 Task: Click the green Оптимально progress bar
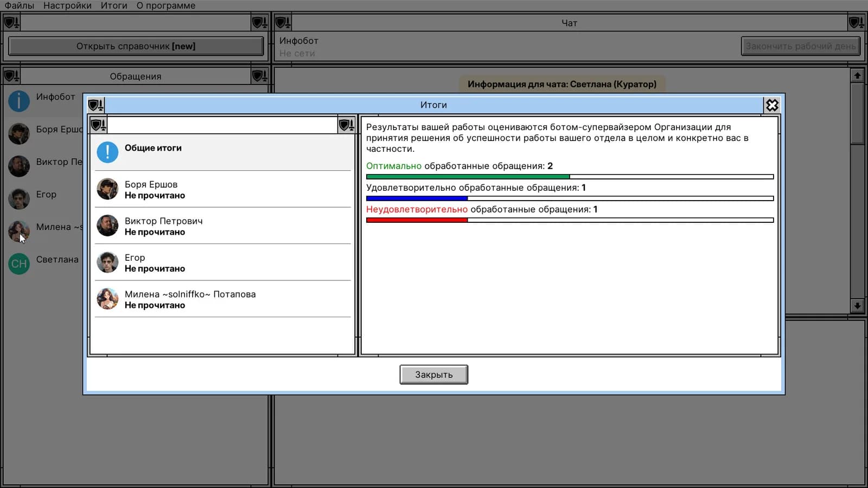pyautogui.click(x=570, y=177)
